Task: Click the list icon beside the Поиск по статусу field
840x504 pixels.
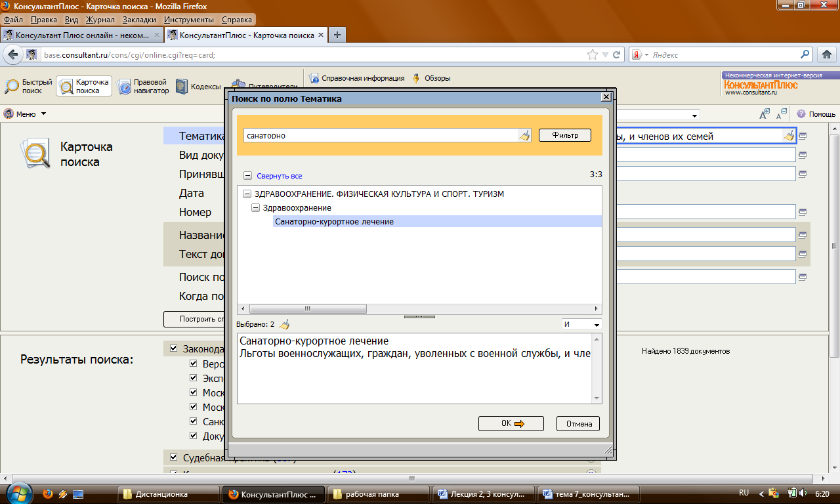Action: click(x=803, y=277)
